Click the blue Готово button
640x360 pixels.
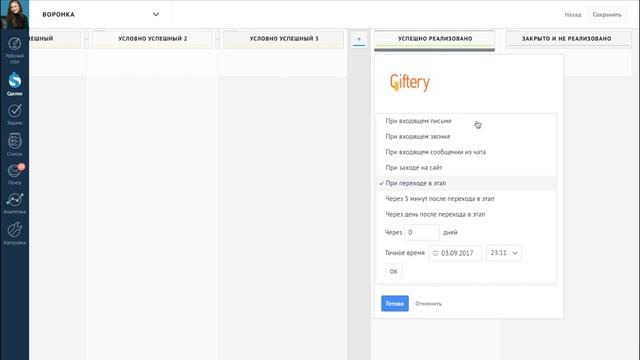click(x=395, y=303)
